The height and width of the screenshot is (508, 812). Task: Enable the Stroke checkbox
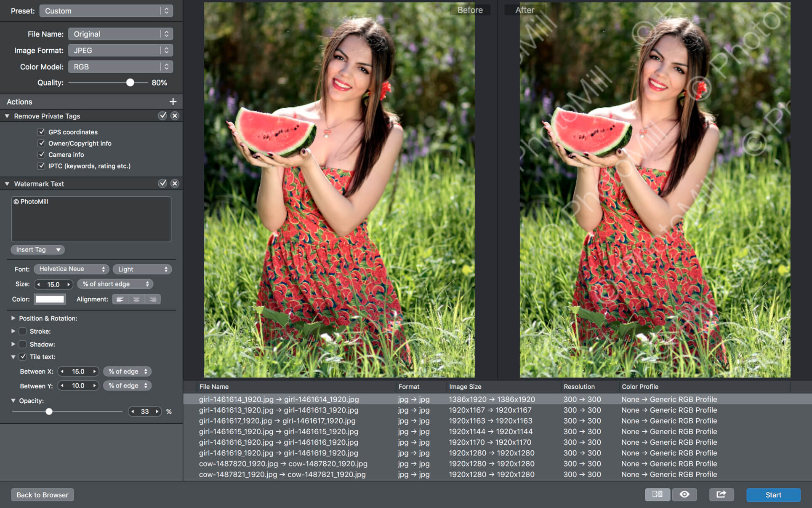coord(23,332)
